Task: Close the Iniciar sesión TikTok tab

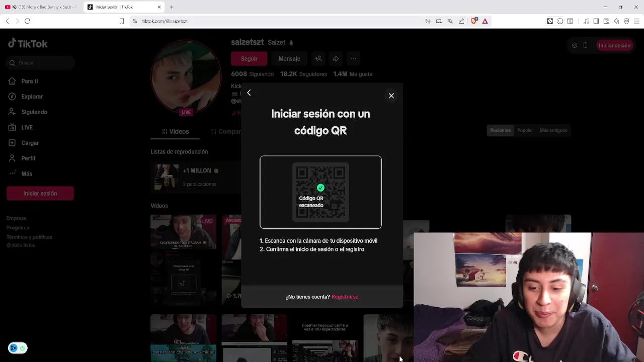Action: (159, 7)
